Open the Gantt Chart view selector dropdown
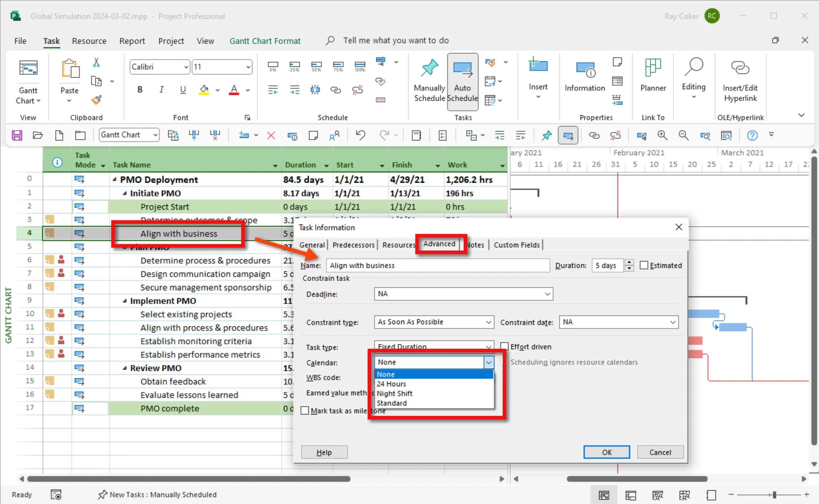The width and height of the screenshot is (819, 504). coord(155,135)
